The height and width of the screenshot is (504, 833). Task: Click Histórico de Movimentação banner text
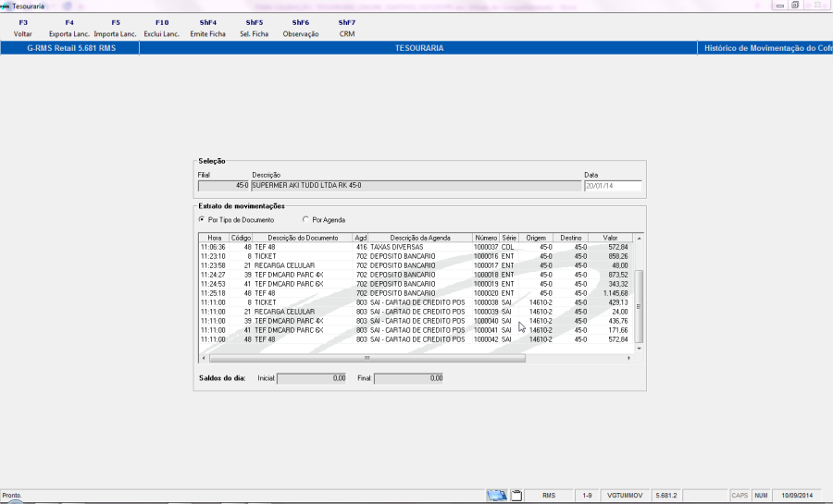click(767, 48)
